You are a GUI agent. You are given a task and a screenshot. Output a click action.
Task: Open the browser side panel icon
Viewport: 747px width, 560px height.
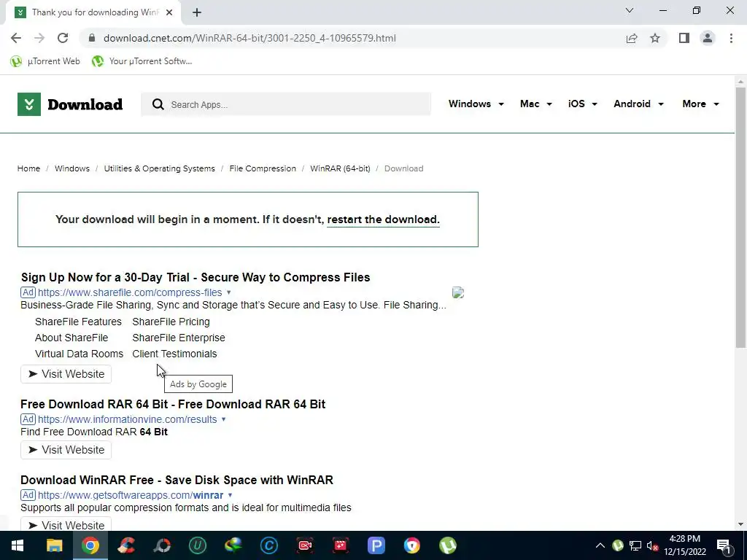point(684,38)
